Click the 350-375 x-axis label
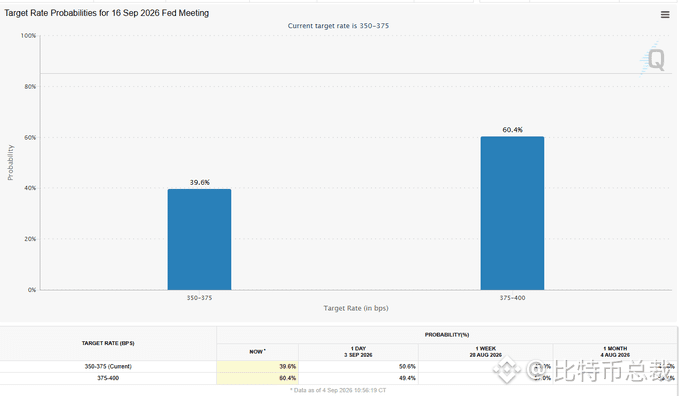679x396 pixels. pyautogui.click(x=200, y=298)
